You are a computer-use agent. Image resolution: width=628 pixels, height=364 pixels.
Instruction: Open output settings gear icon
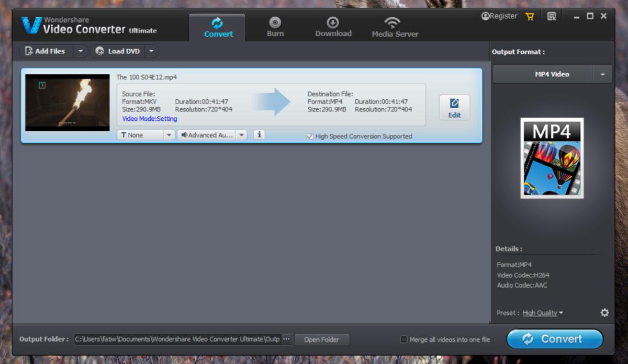click(604, 313)
